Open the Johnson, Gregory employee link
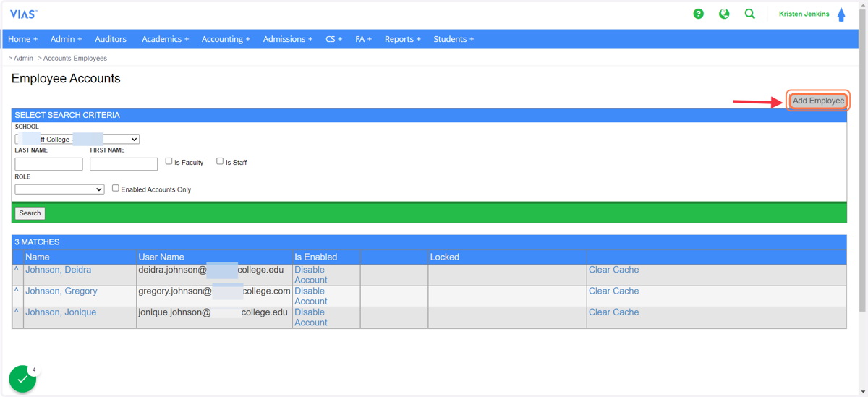 [61, 291]
